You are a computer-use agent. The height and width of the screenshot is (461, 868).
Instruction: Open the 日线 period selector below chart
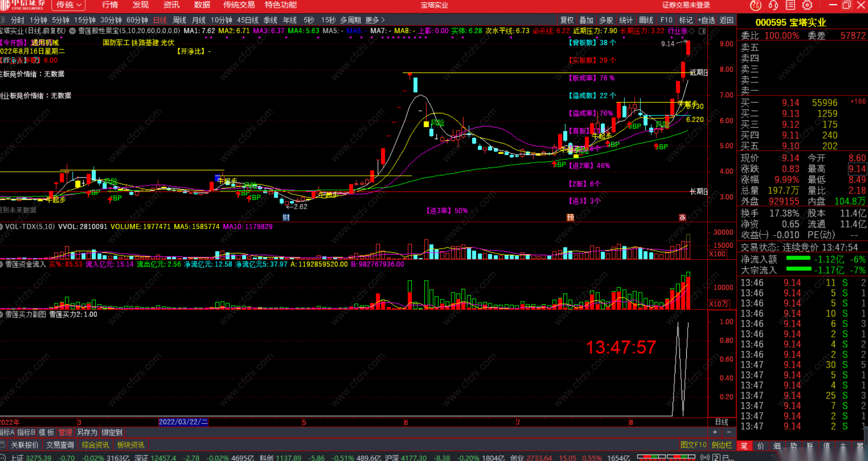click(722, 422)
